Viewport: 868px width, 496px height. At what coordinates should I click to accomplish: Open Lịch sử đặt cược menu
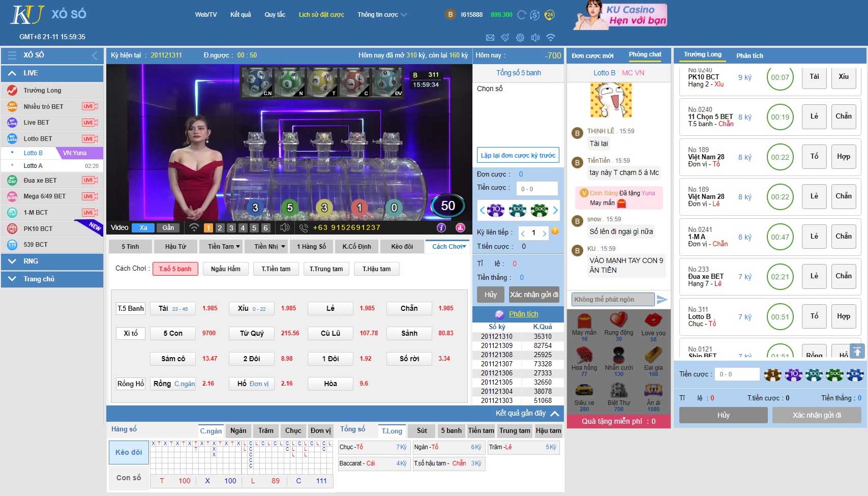coord(321,15)
